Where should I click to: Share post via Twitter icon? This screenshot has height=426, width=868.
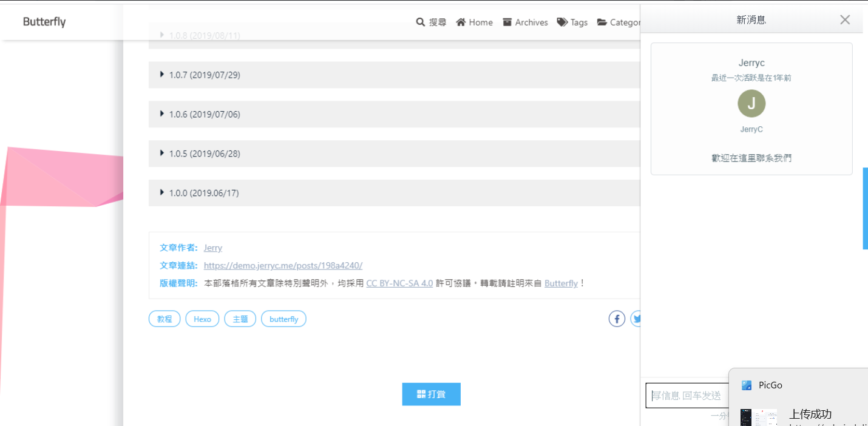(636, 319)
